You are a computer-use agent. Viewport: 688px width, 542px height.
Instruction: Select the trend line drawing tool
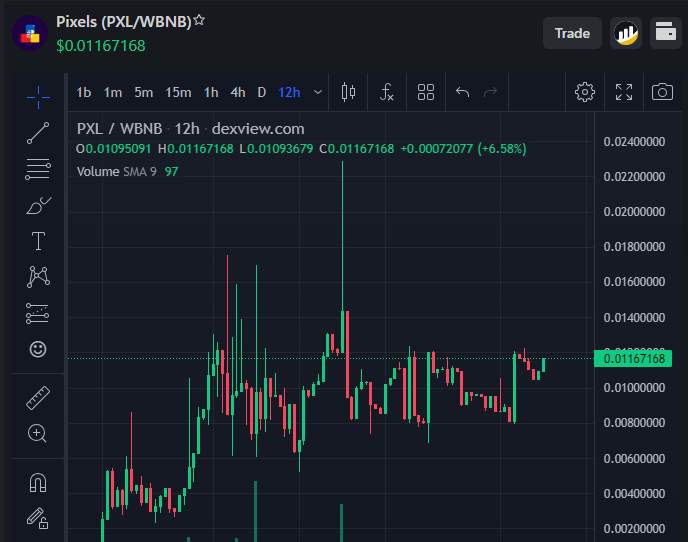point(38,133)
